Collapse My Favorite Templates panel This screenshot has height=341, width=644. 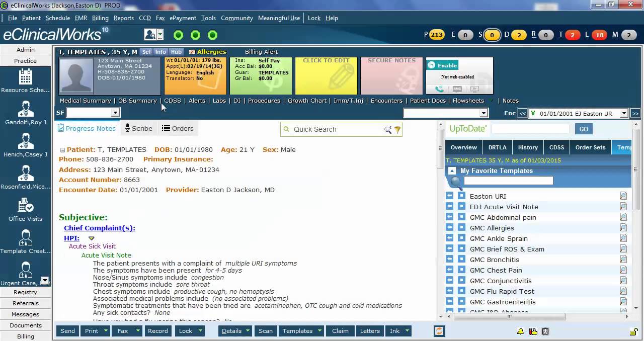click(x=452, y=171)
